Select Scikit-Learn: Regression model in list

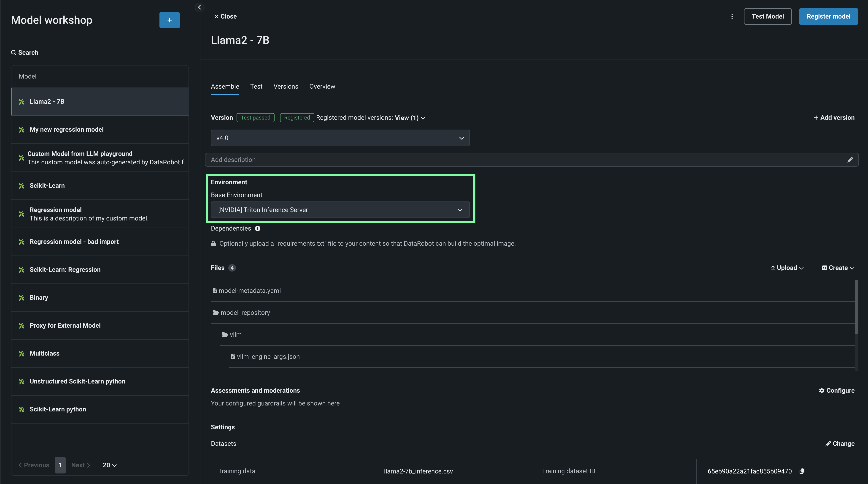65,269
